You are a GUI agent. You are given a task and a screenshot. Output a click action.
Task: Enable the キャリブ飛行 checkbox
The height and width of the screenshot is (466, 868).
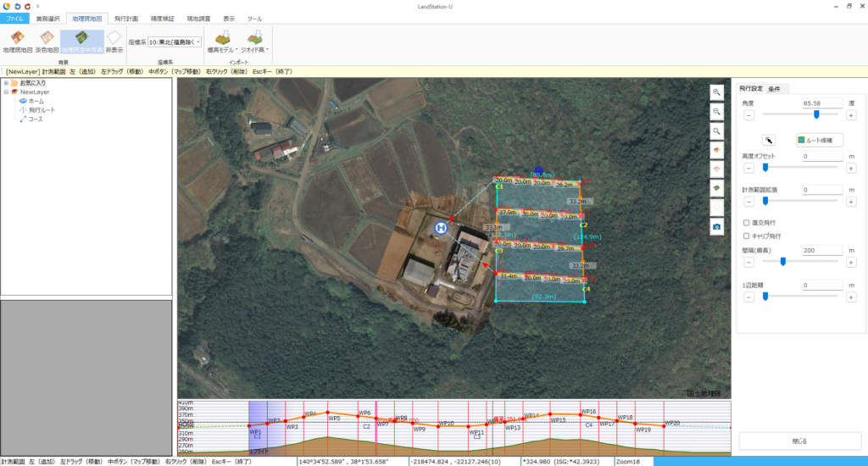[745, 236]
